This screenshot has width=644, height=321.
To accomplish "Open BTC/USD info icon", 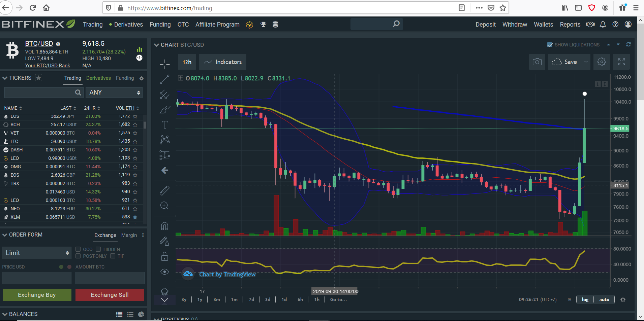I will coord(58,44).
